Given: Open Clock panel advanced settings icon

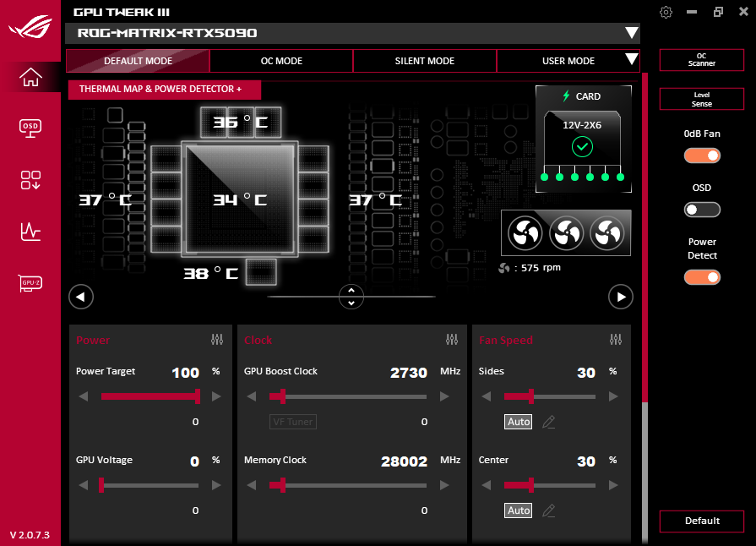Looking at the screenshot, I should pyautogui.click(x=453, y=340).
